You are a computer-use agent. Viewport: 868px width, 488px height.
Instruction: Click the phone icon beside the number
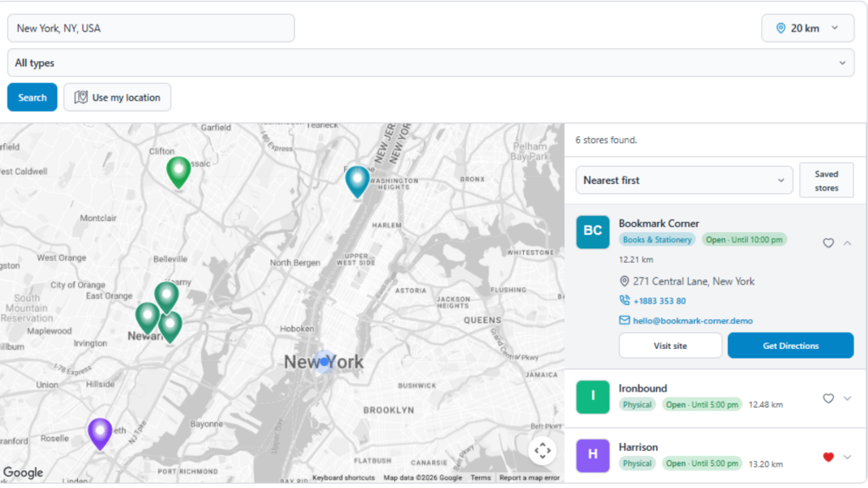[625, 301]
